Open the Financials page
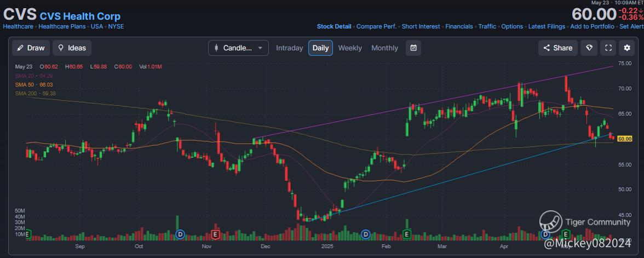This screenshot has width=644, height=258. [x=459, y=26]
